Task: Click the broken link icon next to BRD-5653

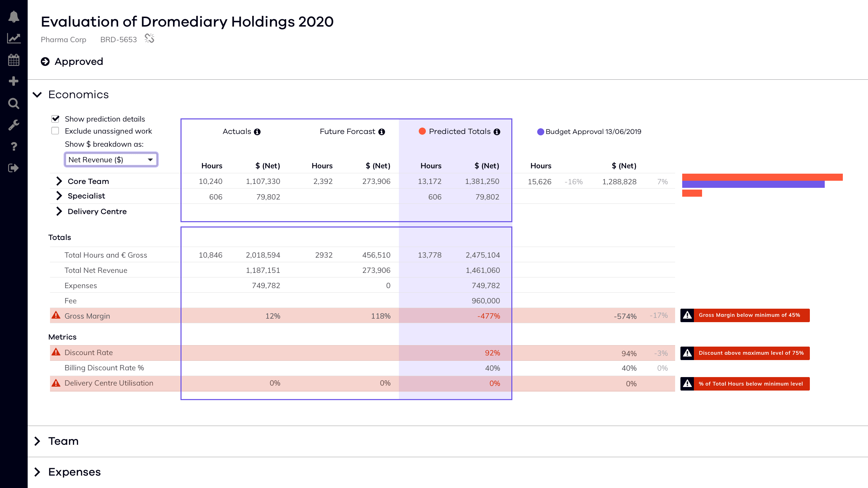Action: [x=149, y=39]
